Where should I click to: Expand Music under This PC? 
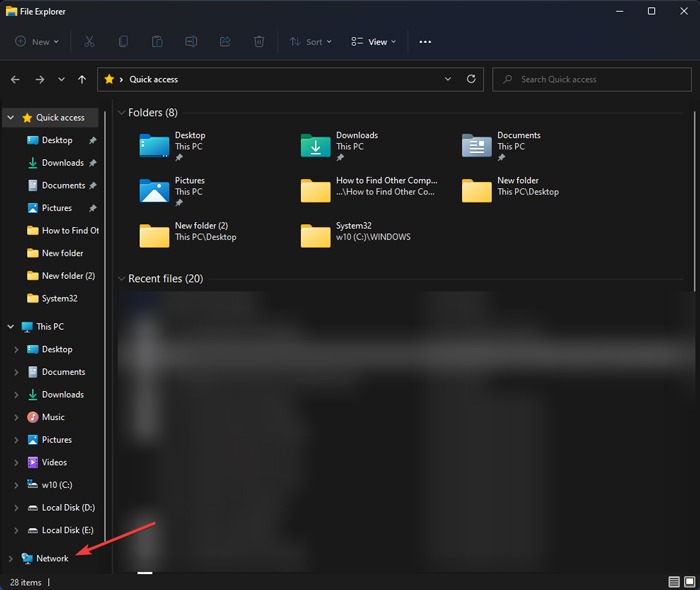pos(16,417)
